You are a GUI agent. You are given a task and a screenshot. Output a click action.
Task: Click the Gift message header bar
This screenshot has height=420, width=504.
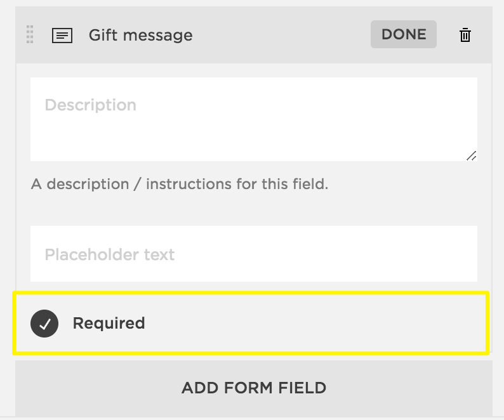pyautogui.click(x=254, y=35)
